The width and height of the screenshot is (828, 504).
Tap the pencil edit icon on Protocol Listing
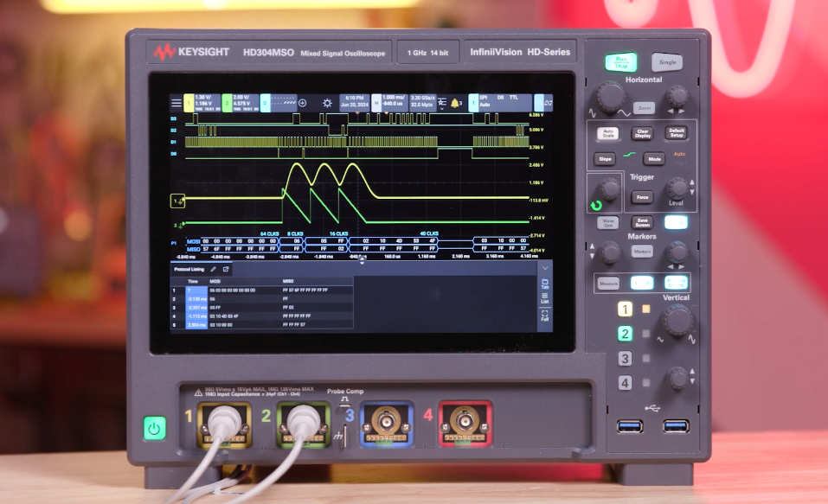(x=212, y=269)
